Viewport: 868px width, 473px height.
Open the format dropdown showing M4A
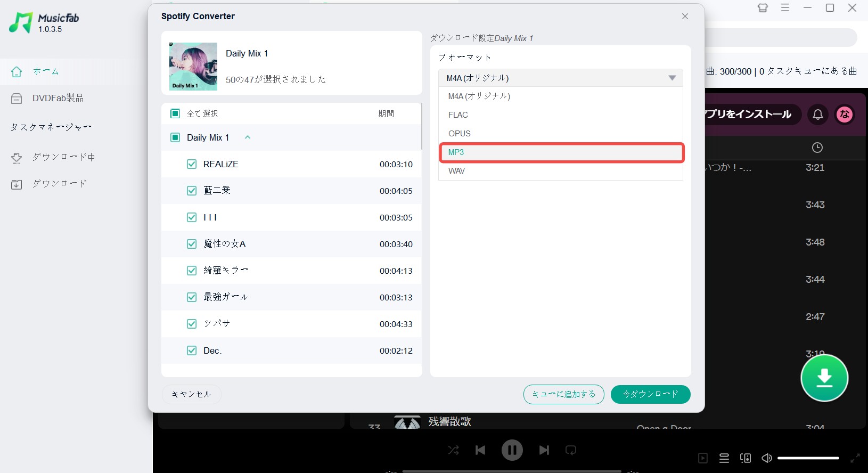click(x=560, y=78)
